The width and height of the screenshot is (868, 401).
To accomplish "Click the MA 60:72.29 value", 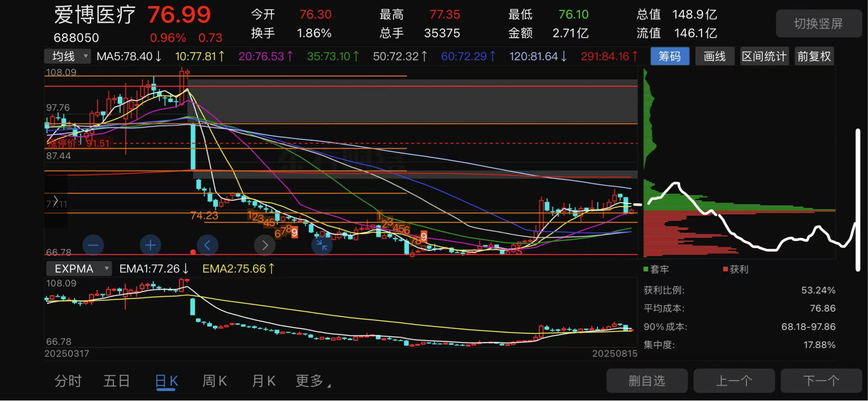I will pos(468,56).
